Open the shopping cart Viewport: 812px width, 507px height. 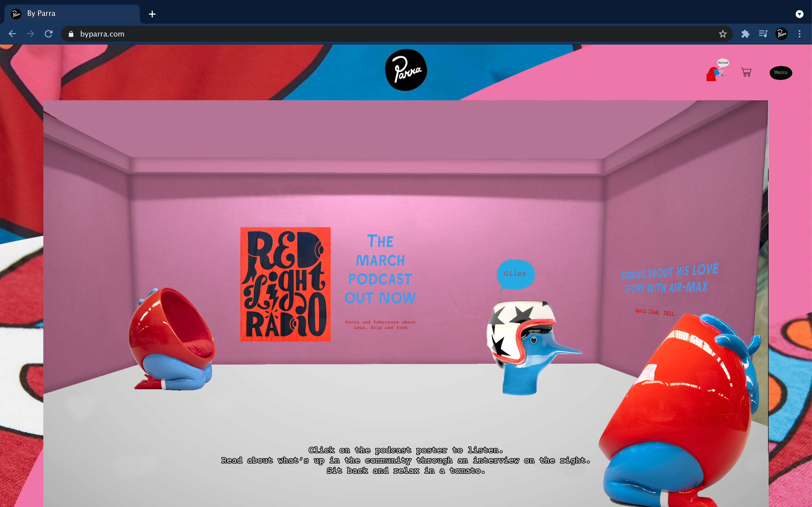(x=746, y=72)
